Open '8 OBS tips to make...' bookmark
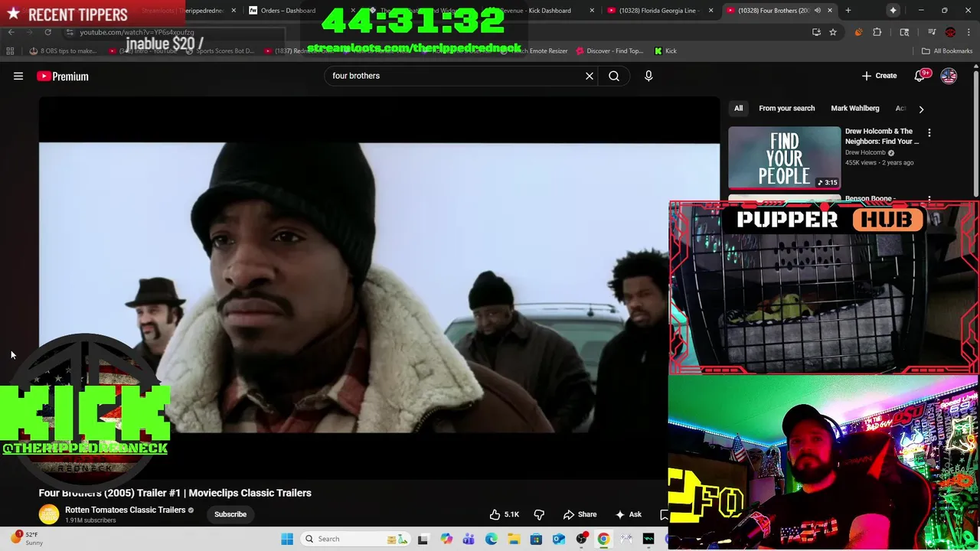This screenshot has width=980, height=551. coord(63,51)
